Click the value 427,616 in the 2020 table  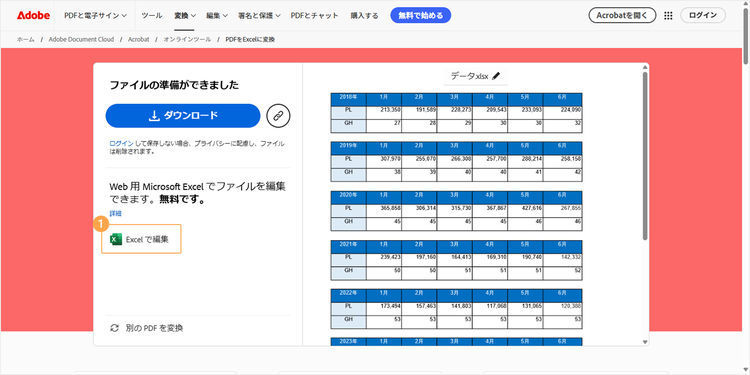pyautogui.click(x=531, y=208)
